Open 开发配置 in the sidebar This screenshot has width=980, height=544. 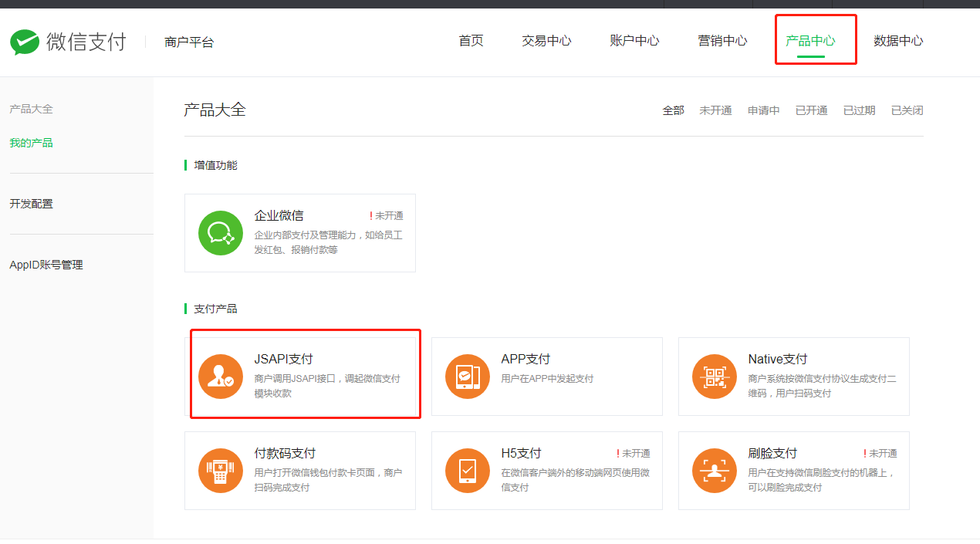[31, 204]
